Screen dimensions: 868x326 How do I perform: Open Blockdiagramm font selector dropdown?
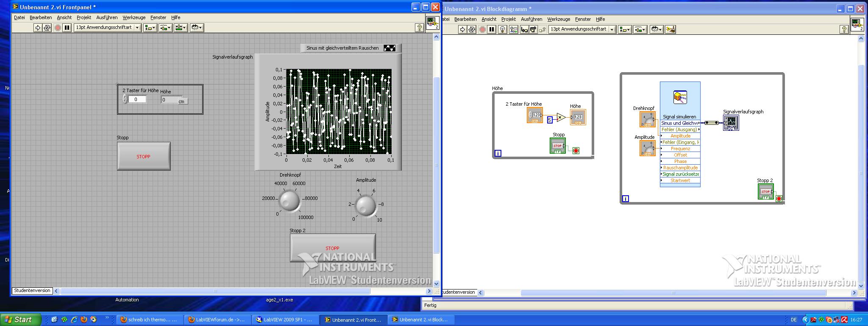pos(582,29)
